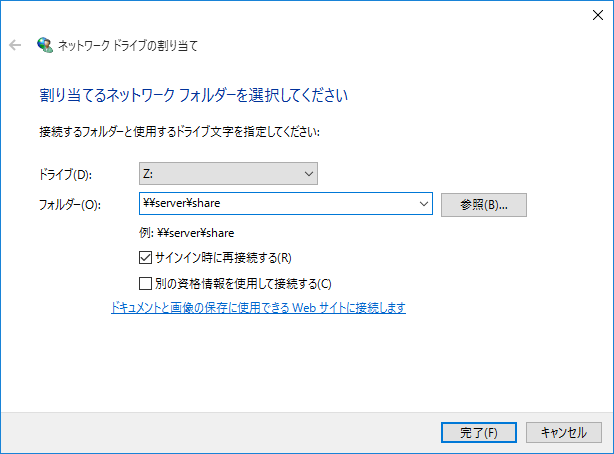Click inside the ¥¥server¥share folder field
This screenshot has height=454, width=614.
[278, 203]
